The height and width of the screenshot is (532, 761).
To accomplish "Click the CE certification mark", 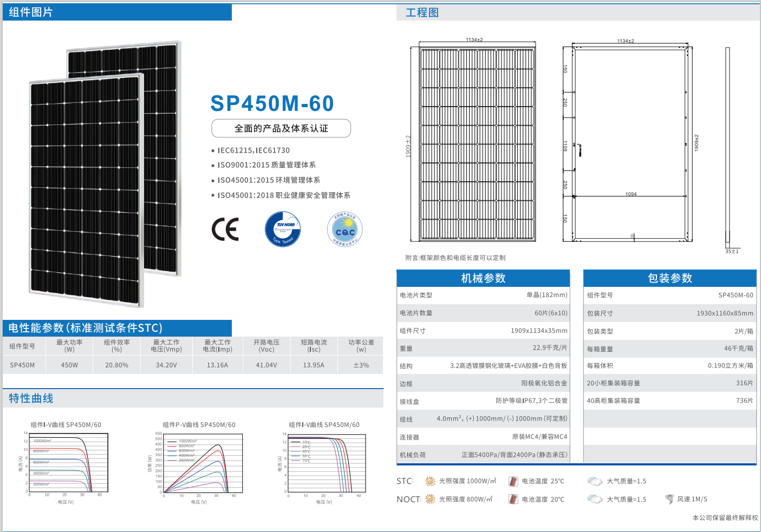I will [x=225, y=229].
